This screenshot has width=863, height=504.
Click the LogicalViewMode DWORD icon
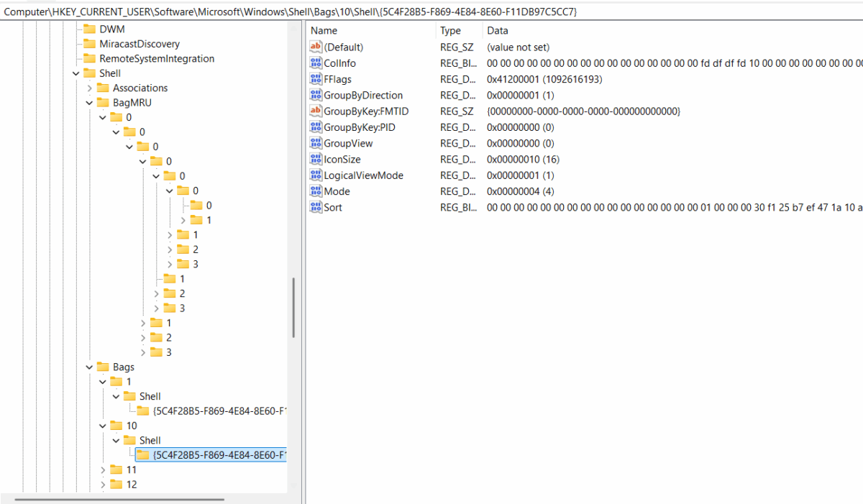point(315,175)
